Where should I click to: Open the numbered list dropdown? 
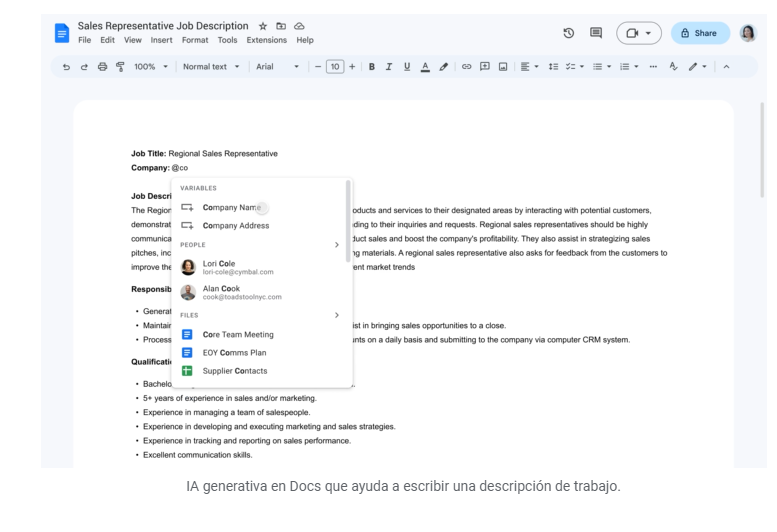click(629, 67)
